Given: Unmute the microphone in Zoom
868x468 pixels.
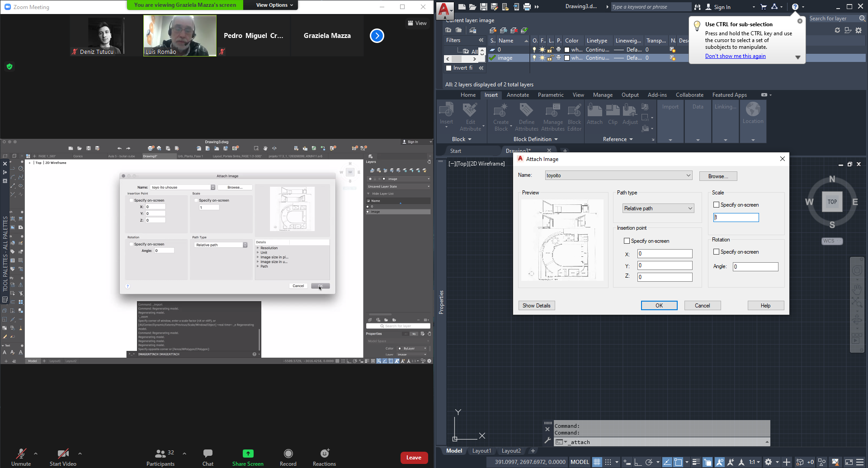Looking at the screenshot, I should 21,457.
